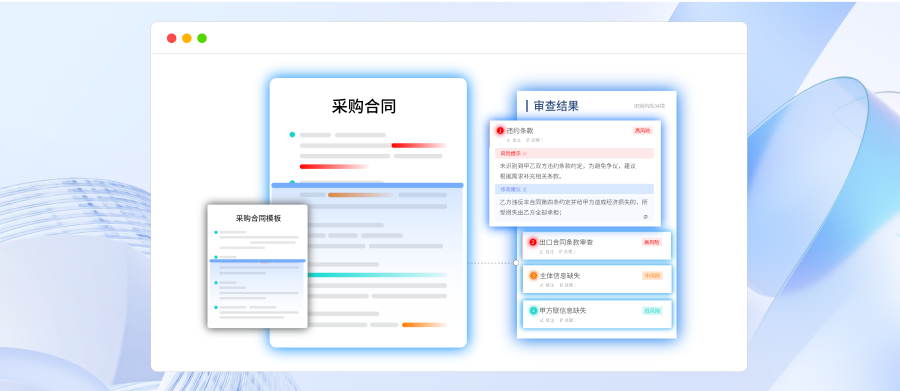The height and width of the screenshot is (391, 900).
Task: Click the green window maximize dot
Action: coord(202,38)
